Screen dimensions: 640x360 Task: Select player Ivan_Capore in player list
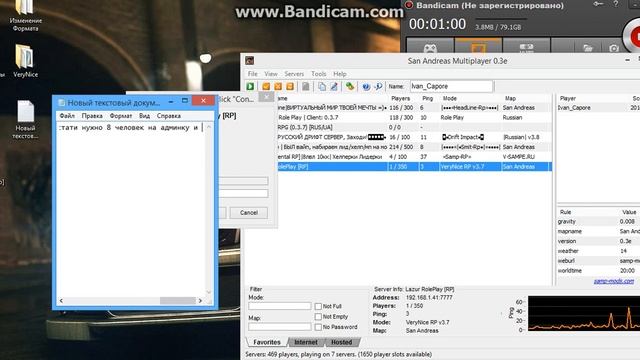tap(598, 108)
